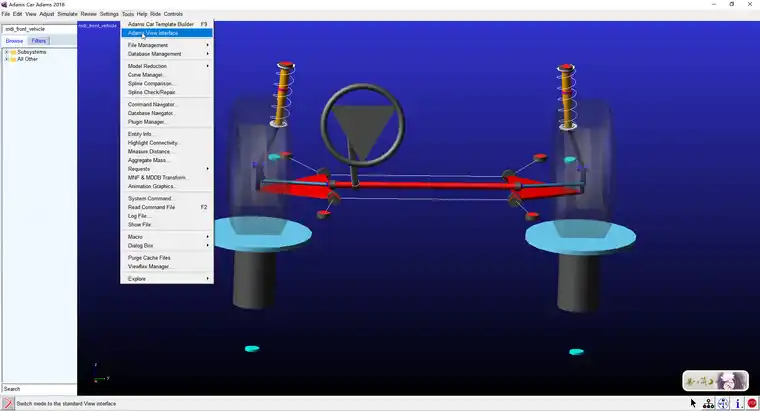
Task: Open the information window icon
Action: tap(738, 403)
